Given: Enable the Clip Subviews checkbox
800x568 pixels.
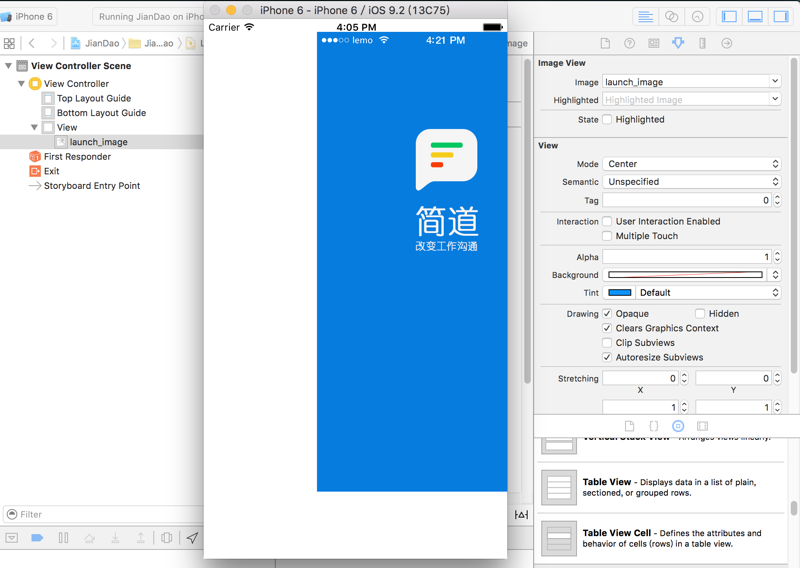Looking at the screenshot, I should coord(607,342).
